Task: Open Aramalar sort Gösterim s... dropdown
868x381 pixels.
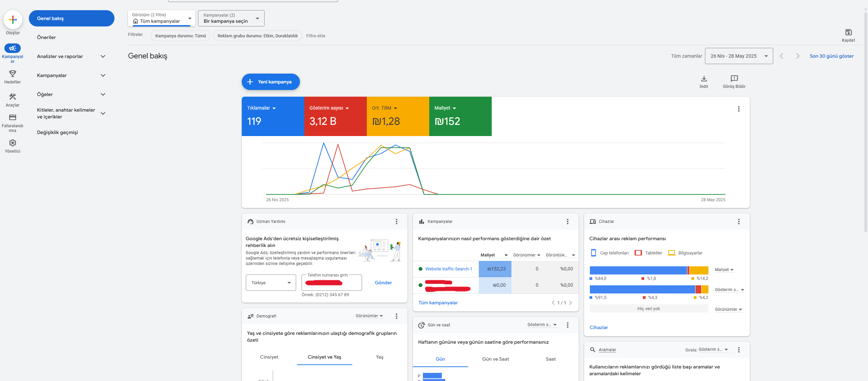Action: coord(713,349)
